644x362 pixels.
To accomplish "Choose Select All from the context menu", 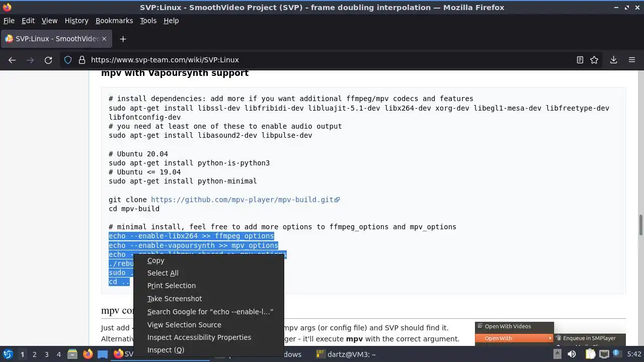I will [208, 273].
